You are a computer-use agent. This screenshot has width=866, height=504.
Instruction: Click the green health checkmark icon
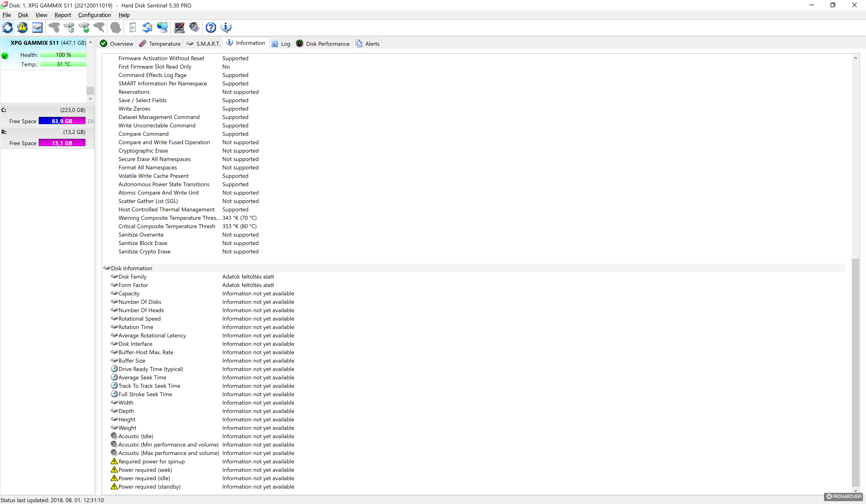[5, 56]
